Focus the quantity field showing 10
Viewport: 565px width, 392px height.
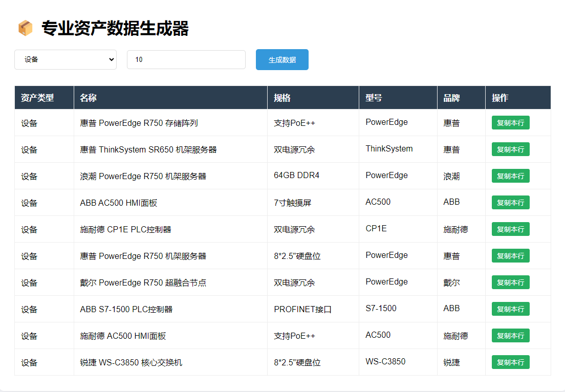click(x=186, y=59)
